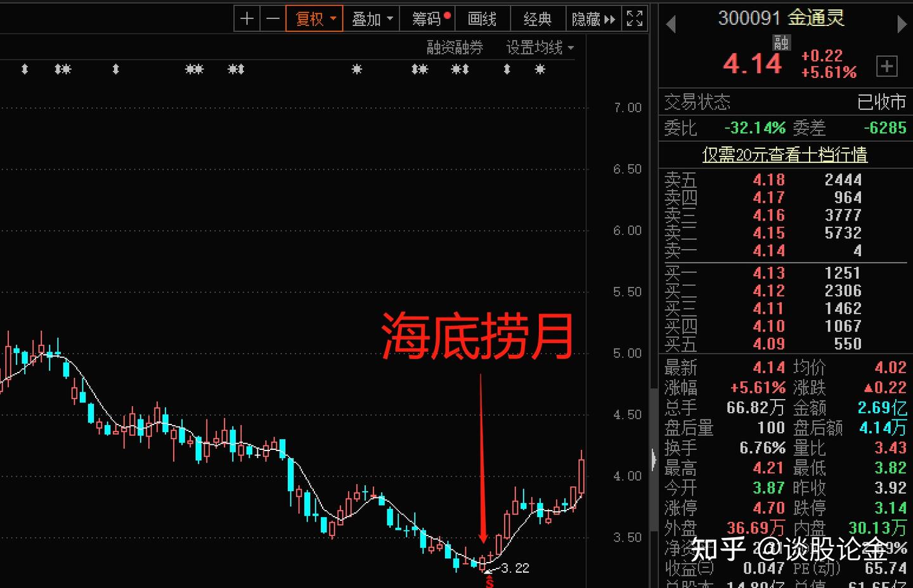Enter fullscreen with the expand arrows icon
Image resolution: width=913 pixels, height=588 pixels.
634,18
